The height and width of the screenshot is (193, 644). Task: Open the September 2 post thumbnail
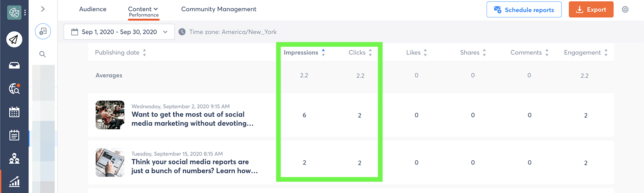(x=110, y=115)
